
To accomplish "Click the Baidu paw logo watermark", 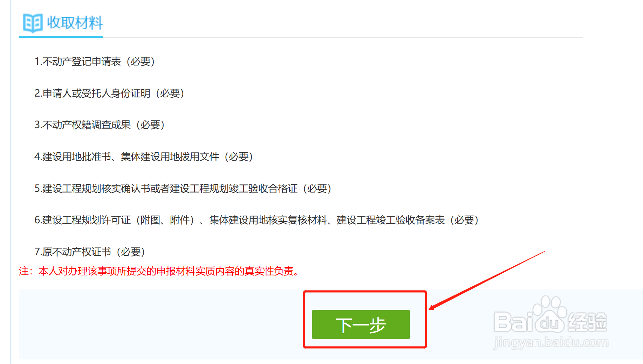I will tap(550, 314).
